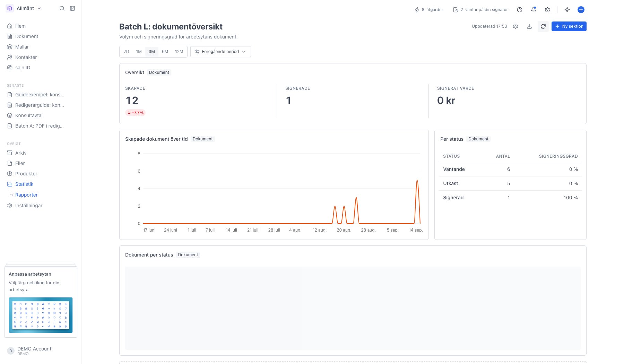
Task: Select the 12M time range
Action: coord(179,52)
